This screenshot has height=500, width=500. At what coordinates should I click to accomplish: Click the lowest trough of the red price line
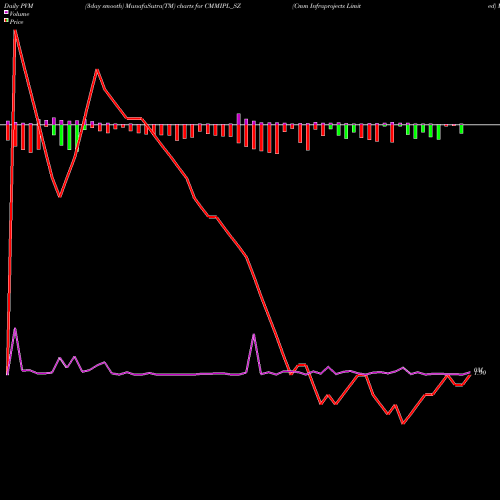point(403,424)
